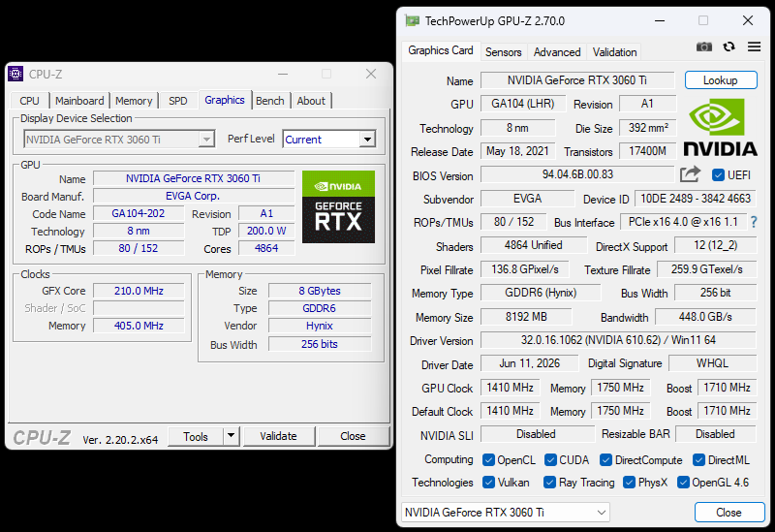Click the Tools button in CPU-Z
The width and height of the screenshot is (775, 532).
(196, 436)
